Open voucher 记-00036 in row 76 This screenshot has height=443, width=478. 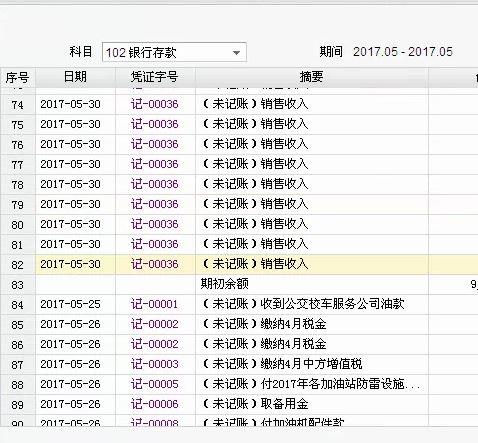155,144
